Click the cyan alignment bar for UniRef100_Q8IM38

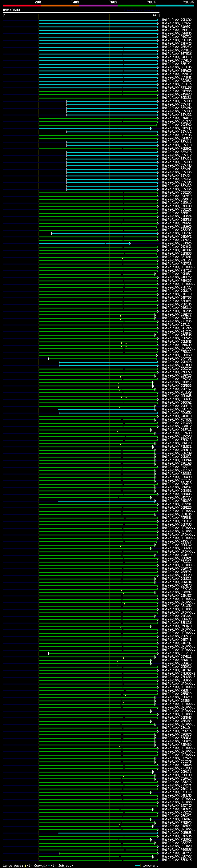108,365
